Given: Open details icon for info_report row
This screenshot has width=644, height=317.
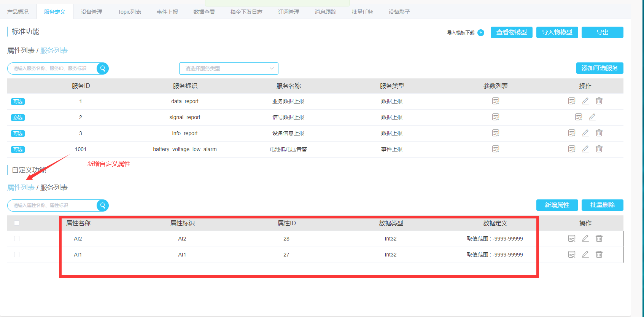Looking at the screenshot, I should click(572, 133).
